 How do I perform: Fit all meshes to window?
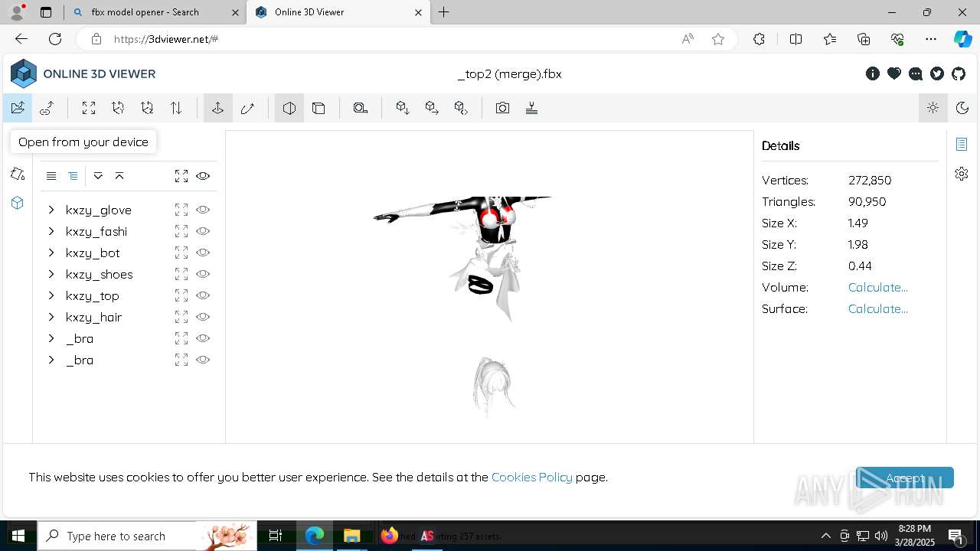pos(181,176)
